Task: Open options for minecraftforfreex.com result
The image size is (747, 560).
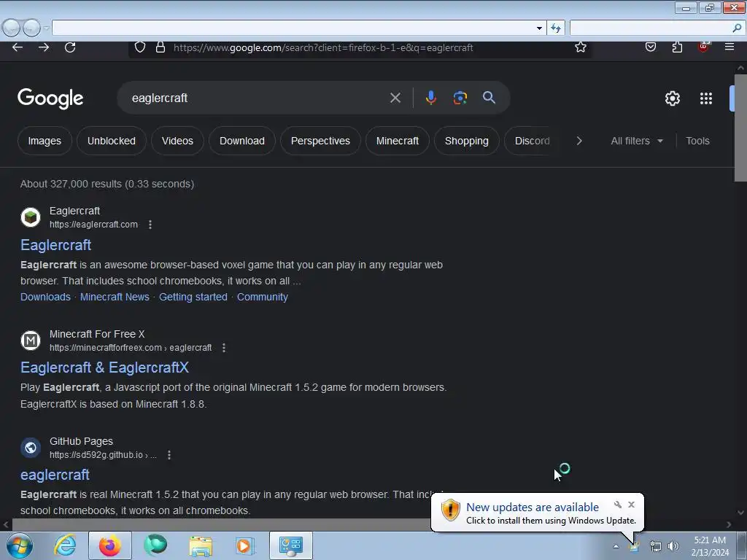Action: (224, 348)
